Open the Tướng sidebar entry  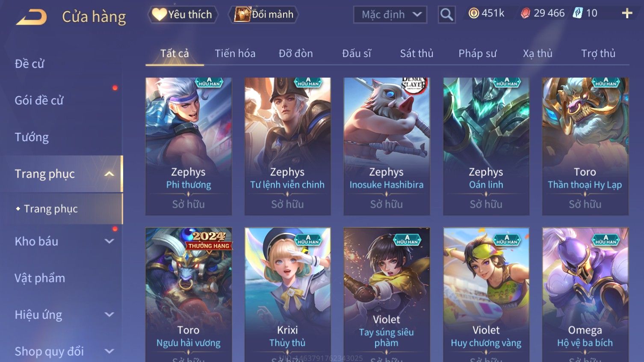32,137
